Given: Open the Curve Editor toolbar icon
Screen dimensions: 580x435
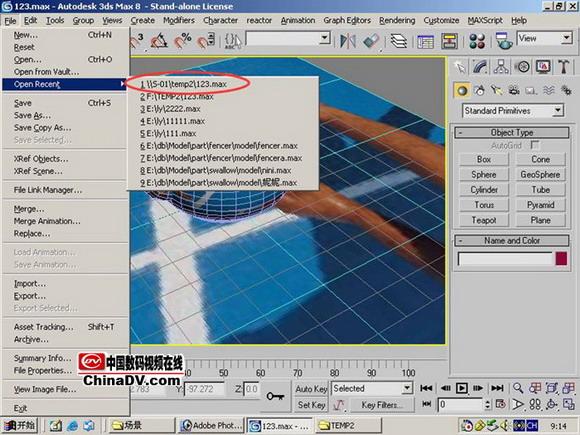Looking at the screenshot, I should tap(425, 41).
